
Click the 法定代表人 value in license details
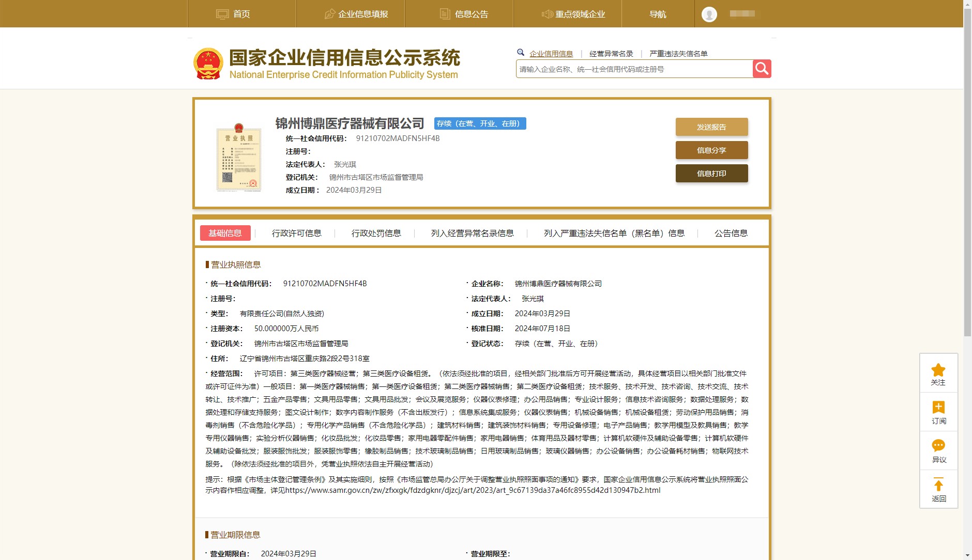tap(533, 299)
